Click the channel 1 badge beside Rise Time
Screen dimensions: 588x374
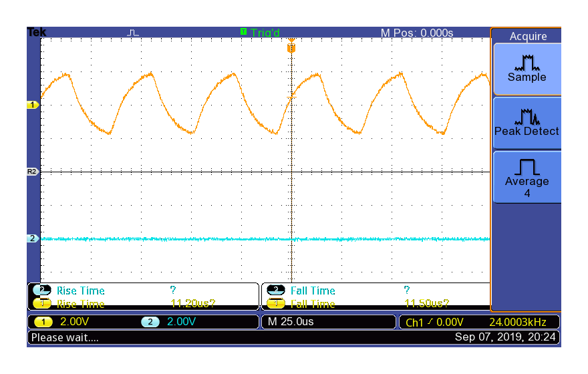click(42, 303)
